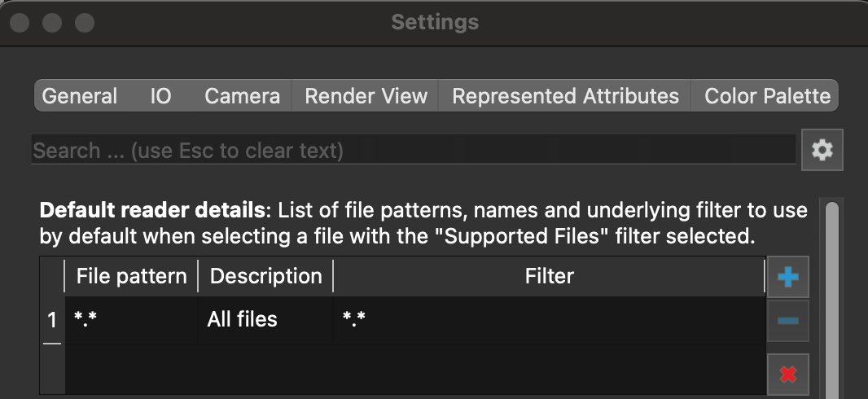
Task: Toggle advanced settings gear icon
Action: [x=822, y=150]
